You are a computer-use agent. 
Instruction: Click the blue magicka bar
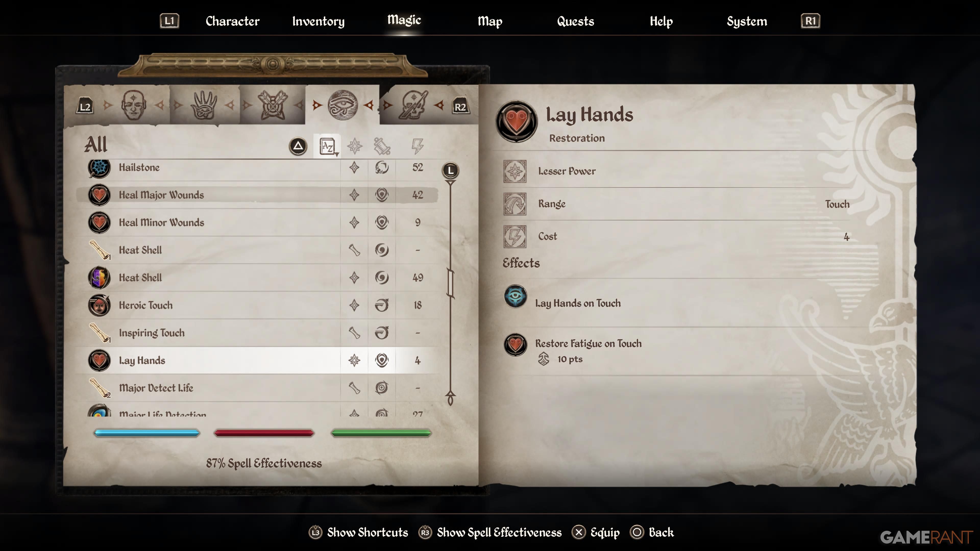[147, 433]
